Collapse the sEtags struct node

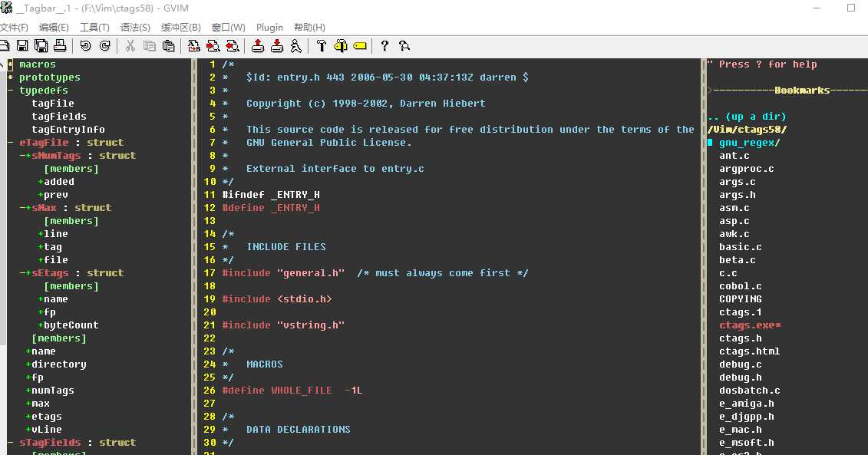point(23,273)
